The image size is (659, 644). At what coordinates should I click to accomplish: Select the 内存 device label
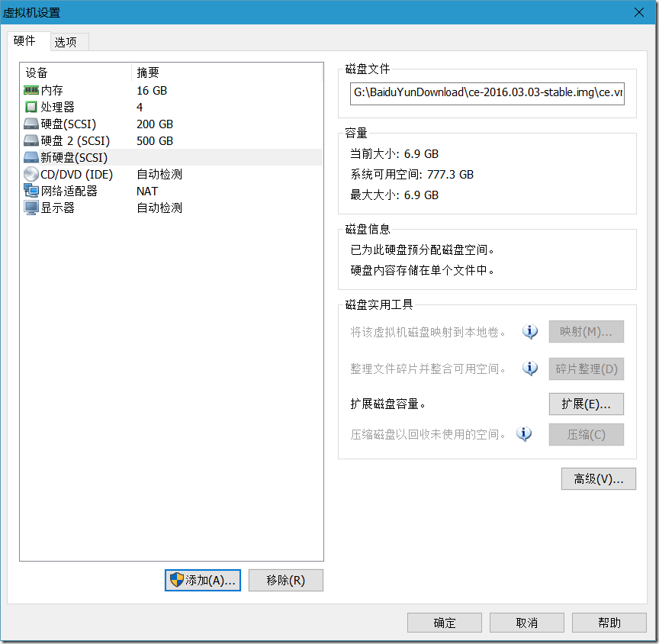(x=52, y=90)
